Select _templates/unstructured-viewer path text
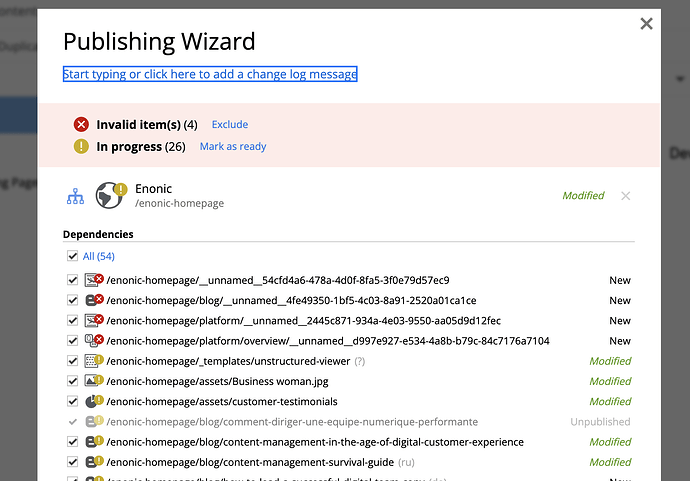This screenshot has width=690, height=481. click(x=228, y=361)
